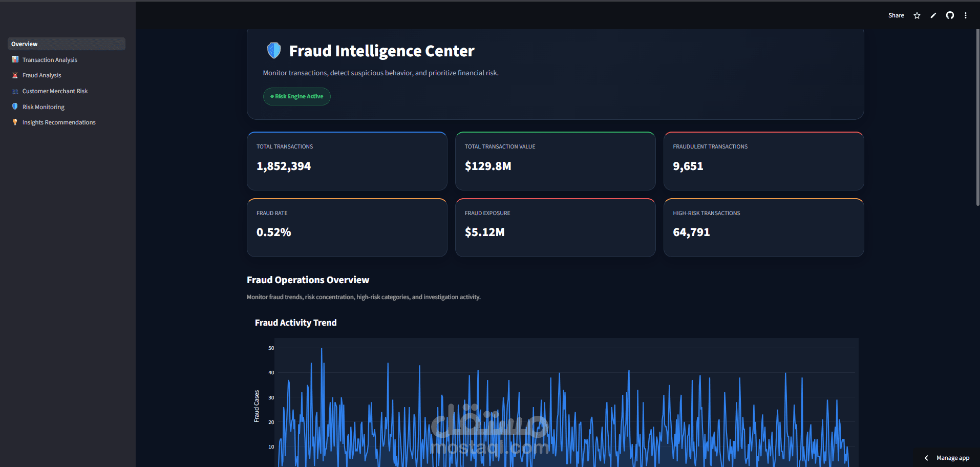Viewport: 980px width, 467px height.
Task: Click the Insights Recommendations lightbulb icon
Action: (15, 122)
